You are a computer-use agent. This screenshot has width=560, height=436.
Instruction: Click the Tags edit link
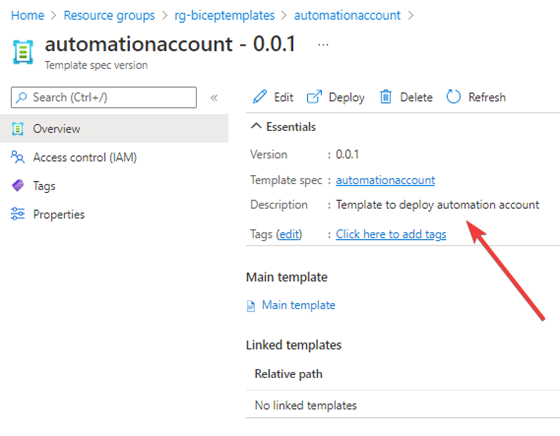(x=289, y=234)
